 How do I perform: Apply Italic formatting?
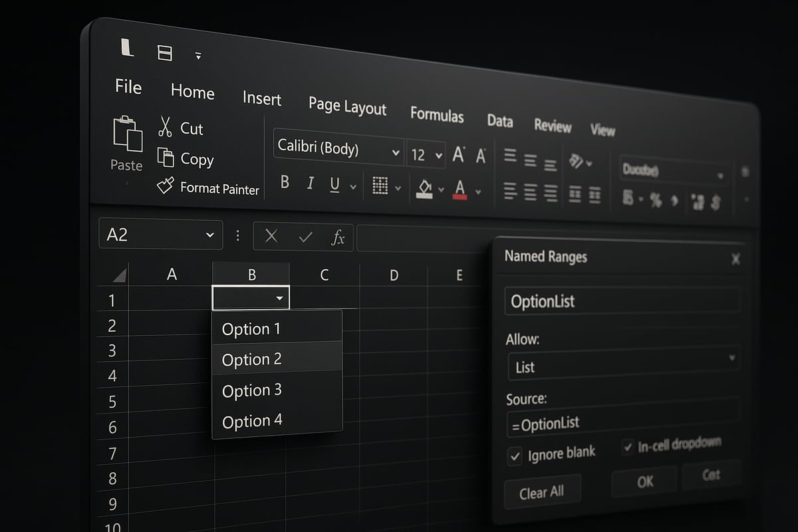click(x=310, y=184)
